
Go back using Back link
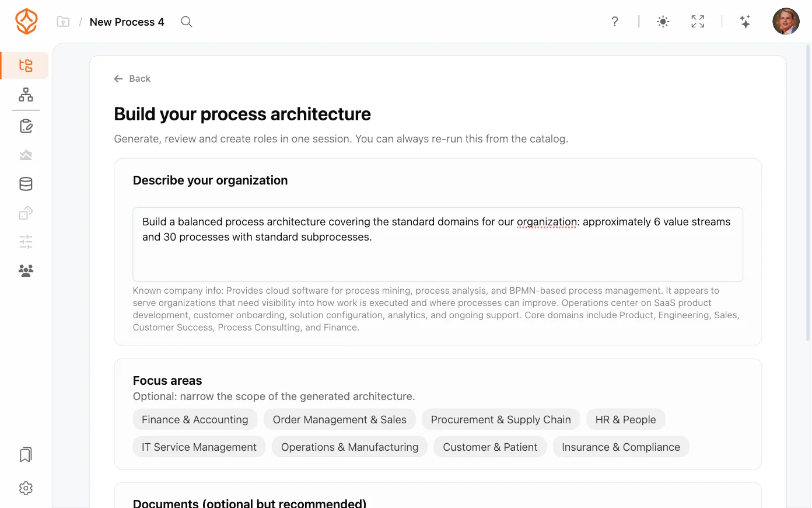point(132,79)
